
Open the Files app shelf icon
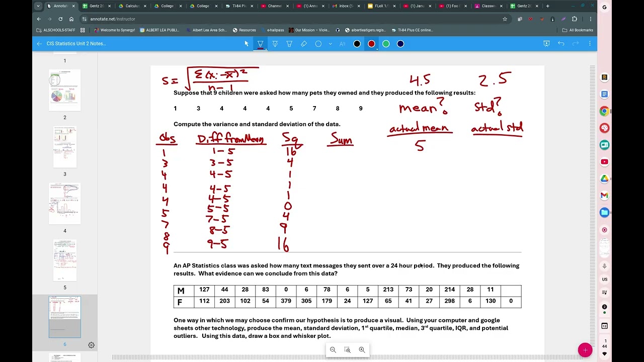coord(605,213)
